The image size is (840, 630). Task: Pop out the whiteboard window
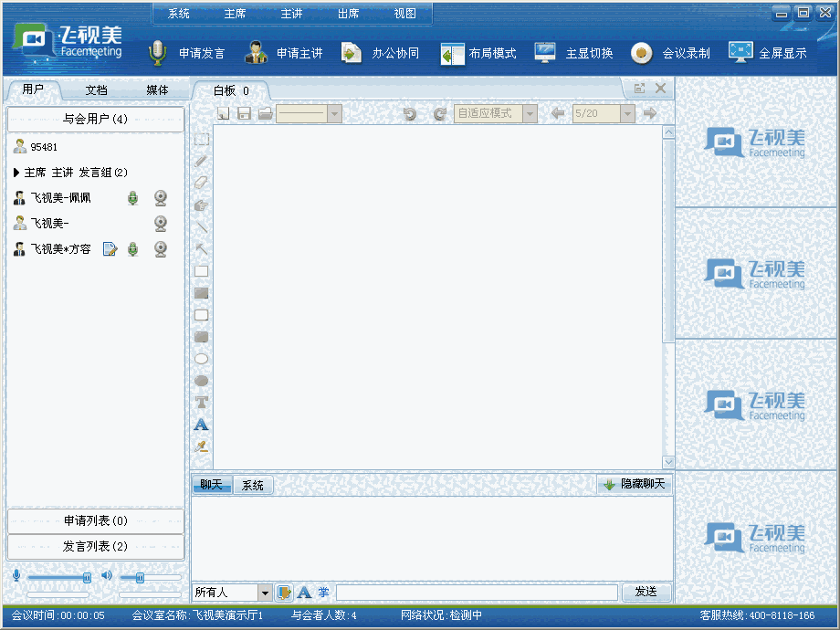click(x=639, y=89)
